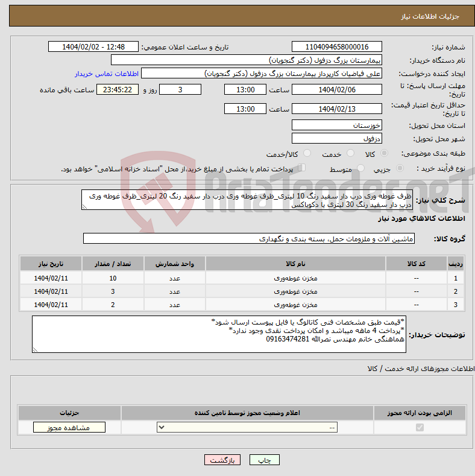
Task: Click the جزئیات column header
Action: [69, 413]
